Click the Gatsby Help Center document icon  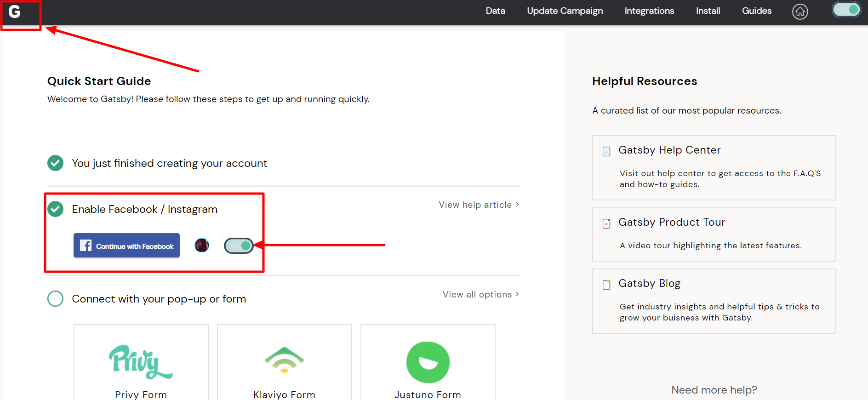[606, 151]
